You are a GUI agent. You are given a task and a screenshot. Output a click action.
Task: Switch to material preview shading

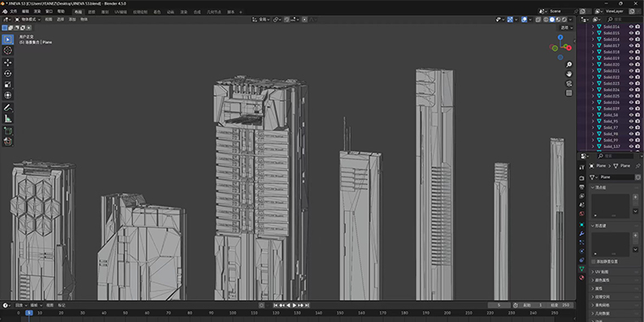click(558, 19)
